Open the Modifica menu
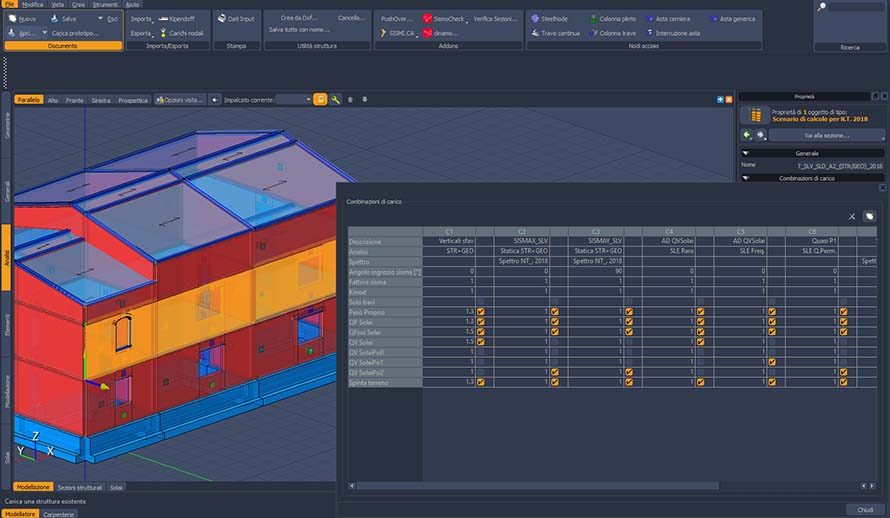Screen dimensions: 890x518 point(32,4)
